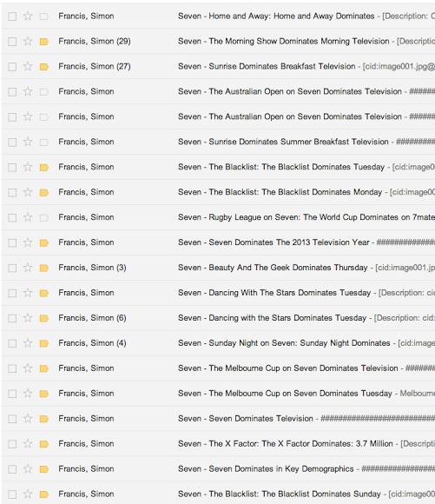Toggle importance marker on Francis, Simon (6) email
Viewport: 435px width, 504px height.
click(43, 318)
